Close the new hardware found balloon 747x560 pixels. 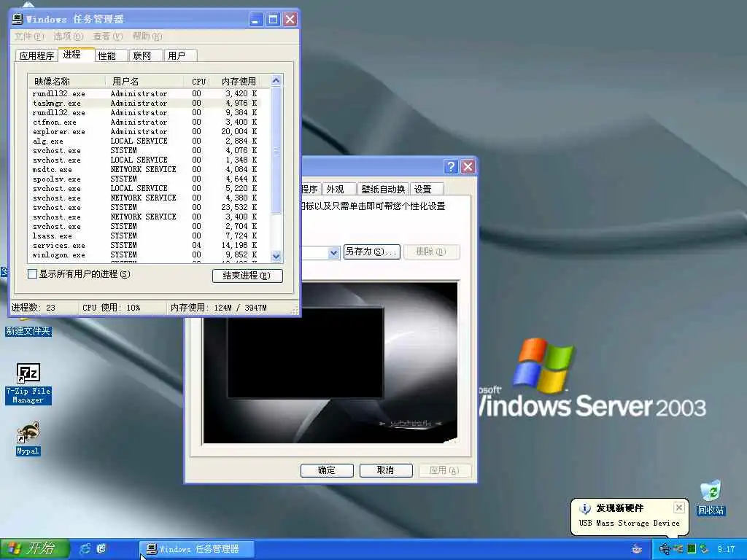click(679, 507)
